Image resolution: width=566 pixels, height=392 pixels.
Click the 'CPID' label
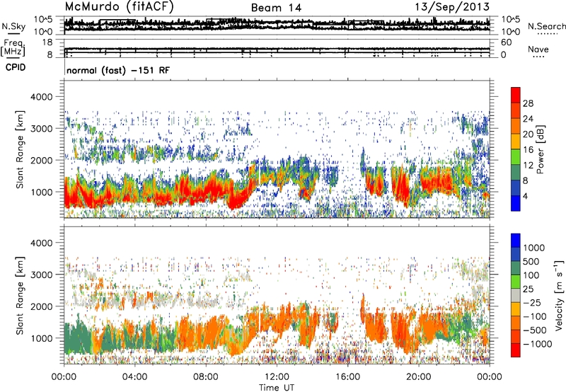coord(16,67)
